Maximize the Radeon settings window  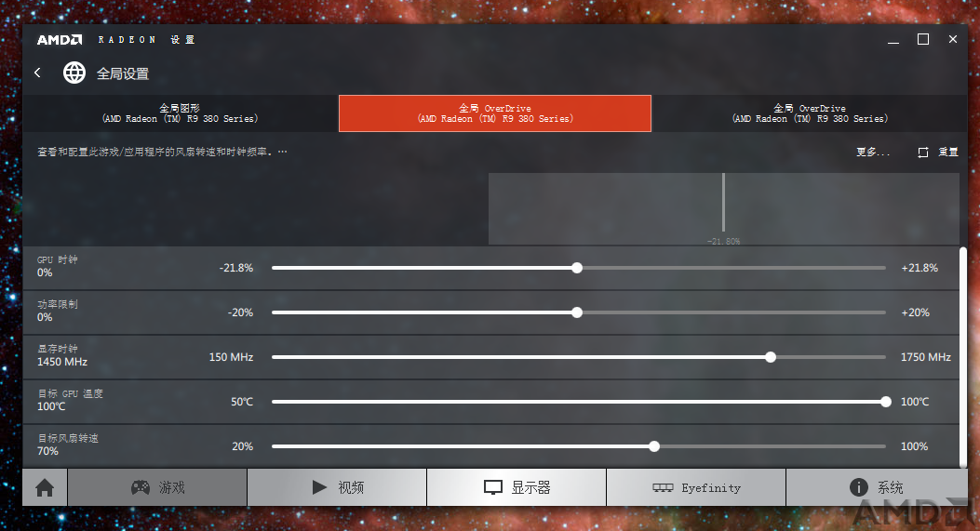tap(923, 39)
